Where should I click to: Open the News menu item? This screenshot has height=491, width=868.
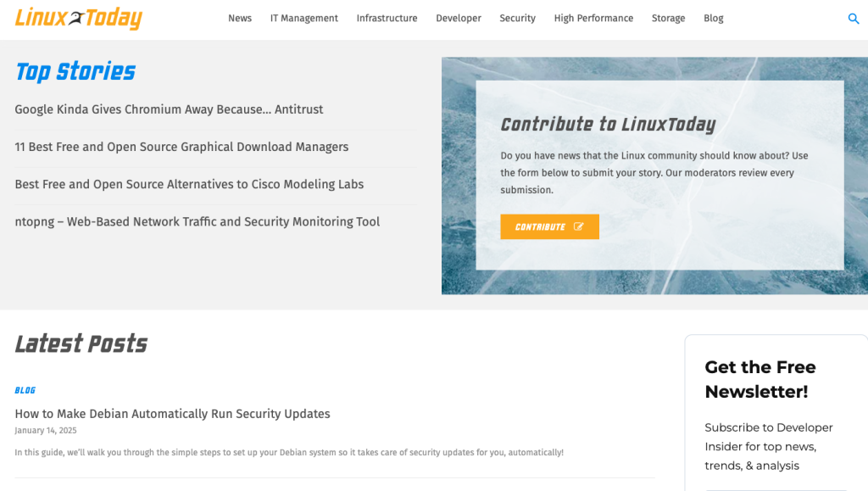[x=240, y=19]
